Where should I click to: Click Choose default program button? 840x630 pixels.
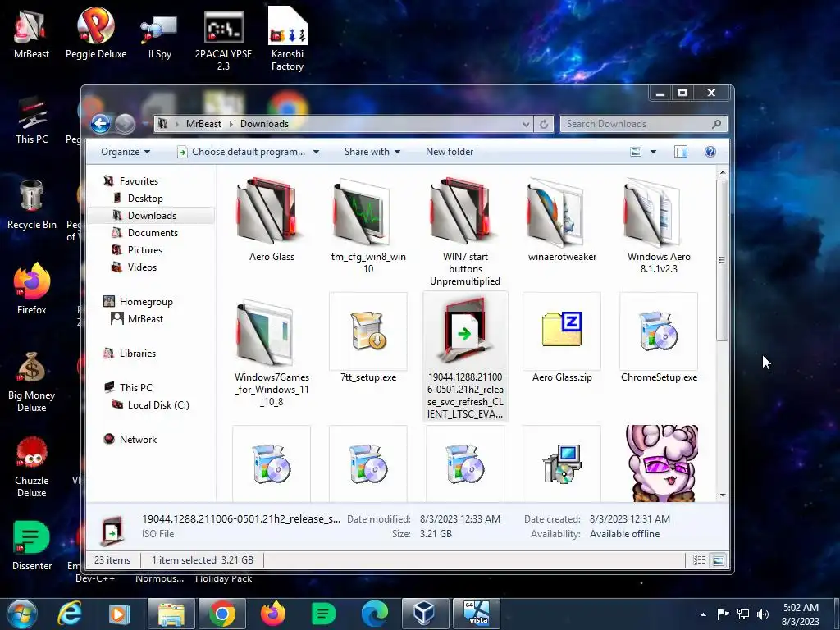(242, 152)
